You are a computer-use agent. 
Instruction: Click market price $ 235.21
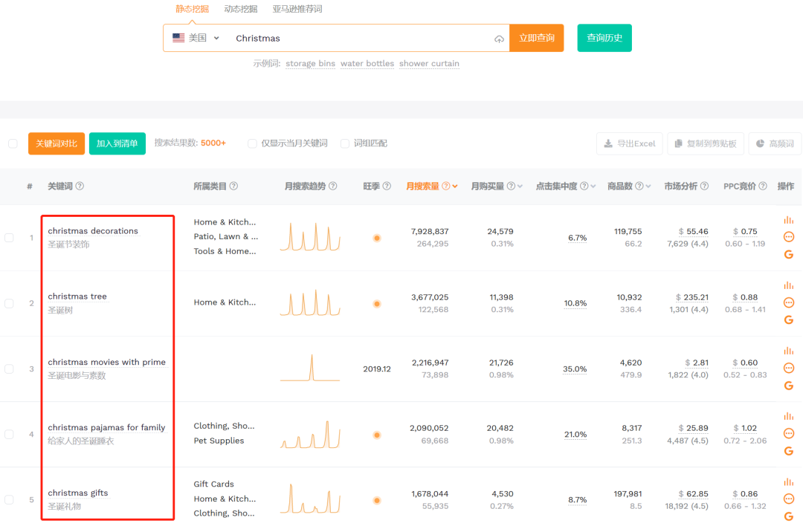click(x=692, y=297)
